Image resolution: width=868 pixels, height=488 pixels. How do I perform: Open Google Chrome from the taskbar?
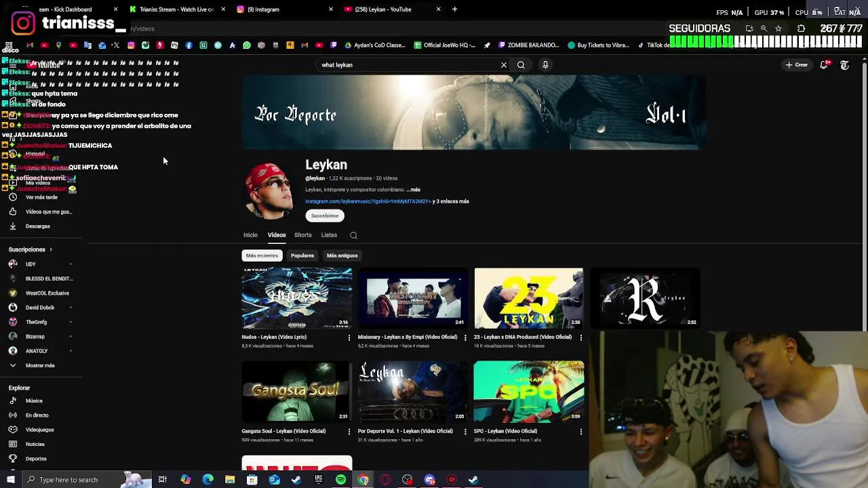pyautogui.click(x=363, y=480)
